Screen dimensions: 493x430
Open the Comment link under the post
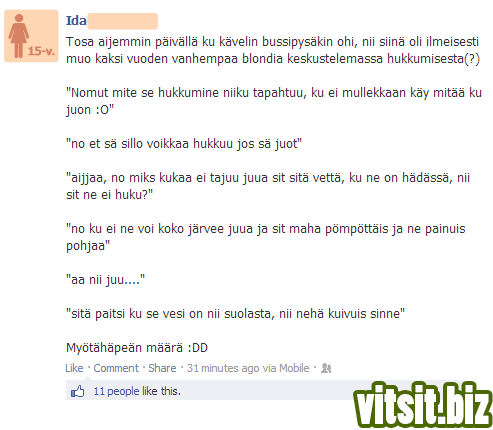tap(116, 368)
